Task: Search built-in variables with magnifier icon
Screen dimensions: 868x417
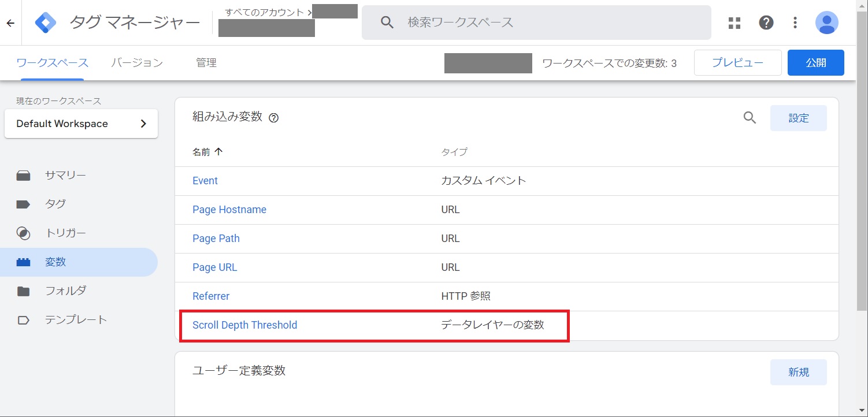Action: coord(750,118)
